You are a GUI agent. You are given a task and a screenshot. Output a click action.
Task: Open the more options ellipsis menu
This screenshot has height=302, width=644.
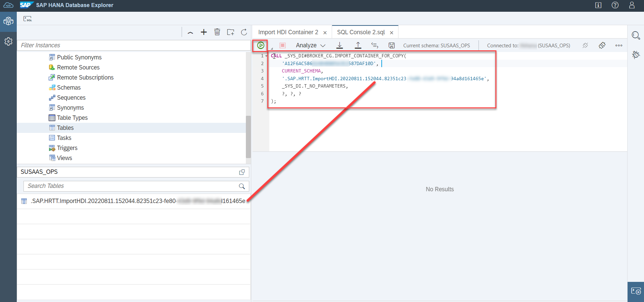(x=619, y=45)
